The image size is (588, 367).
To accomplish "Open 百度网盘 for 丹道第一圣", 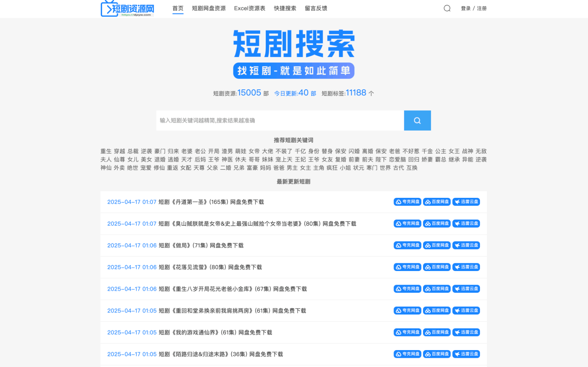I will 437,202.
